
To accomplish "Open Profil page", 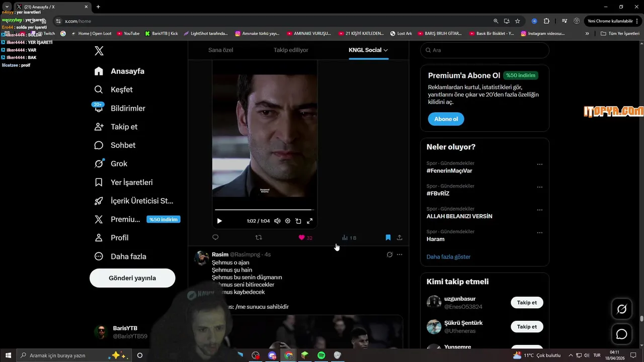I will [111, 237].
